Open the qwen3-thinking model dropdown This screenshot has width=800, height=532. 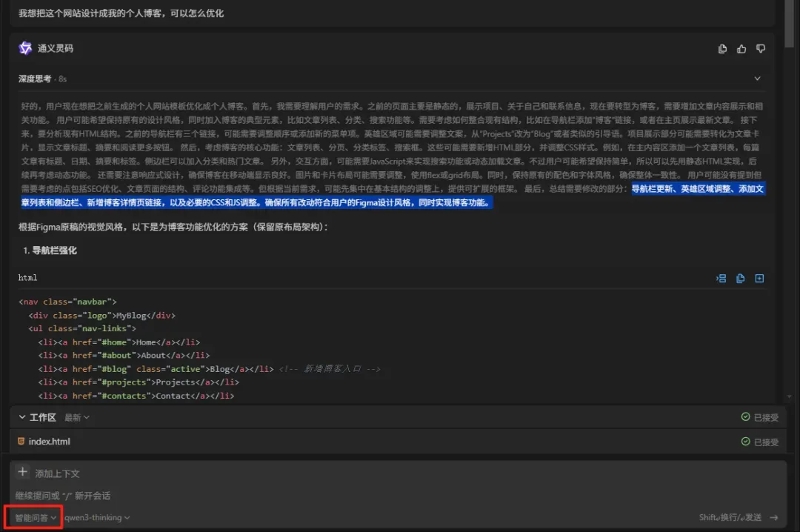97,518
